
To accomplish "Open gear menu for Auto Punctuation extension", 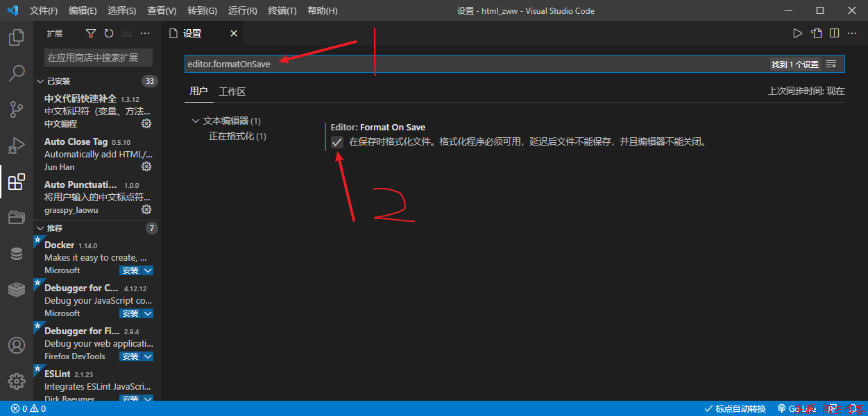I will (146, 209).
